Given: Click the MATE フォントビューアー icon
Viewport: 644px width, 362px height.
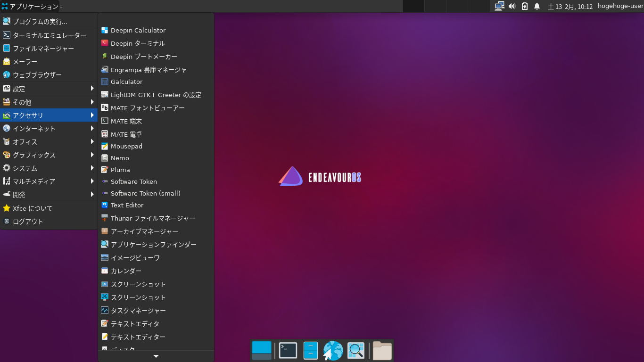Looking at the screenshot, I should pyautogui.click(x=105, y=108).
